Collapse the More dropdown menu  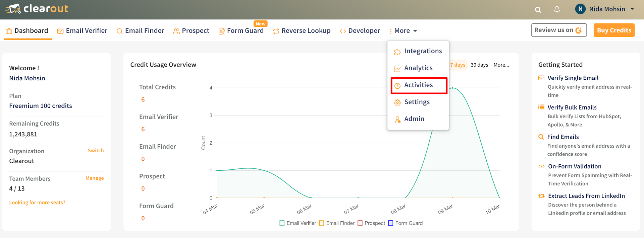(403, 31)
